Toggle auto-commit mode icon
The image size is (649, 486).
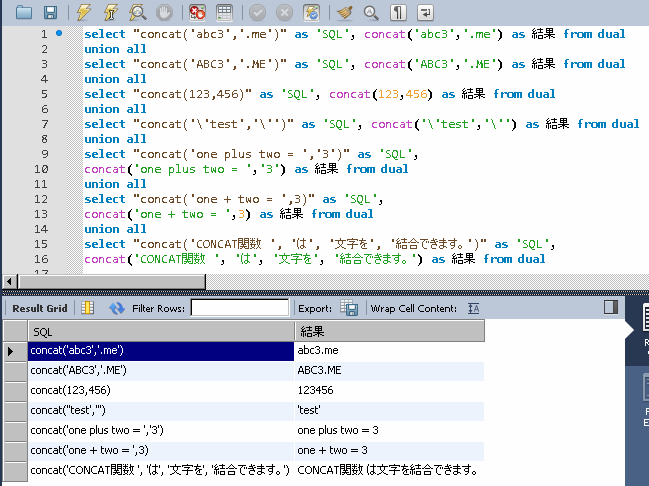coord(311,12)
